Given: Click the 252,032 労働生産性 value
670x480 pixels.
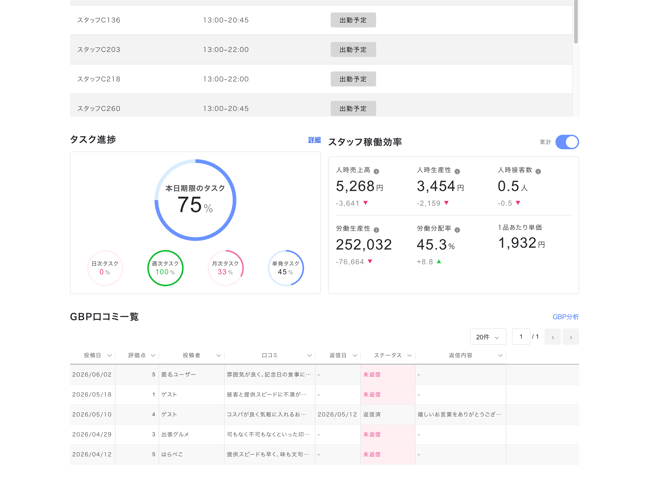Looking at the screenshot, I should (364, 244).
